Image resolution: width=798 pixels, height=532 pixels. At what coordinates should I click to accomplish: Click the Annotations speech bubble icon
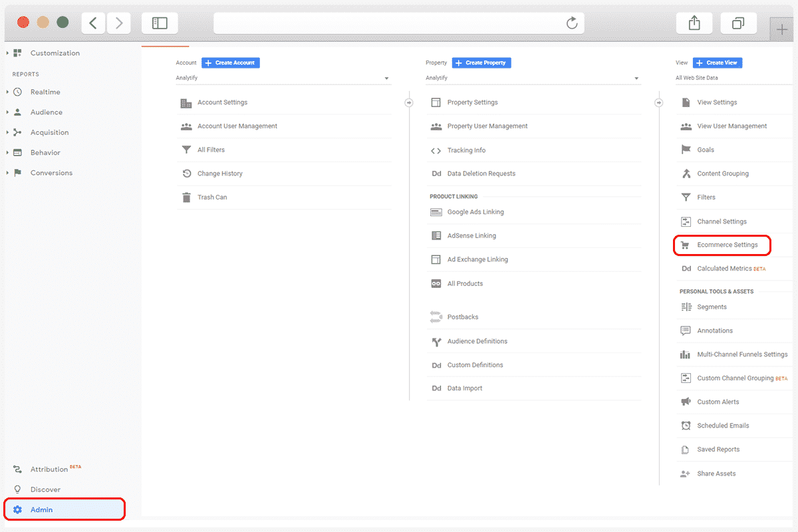click(x=686, y=331)
